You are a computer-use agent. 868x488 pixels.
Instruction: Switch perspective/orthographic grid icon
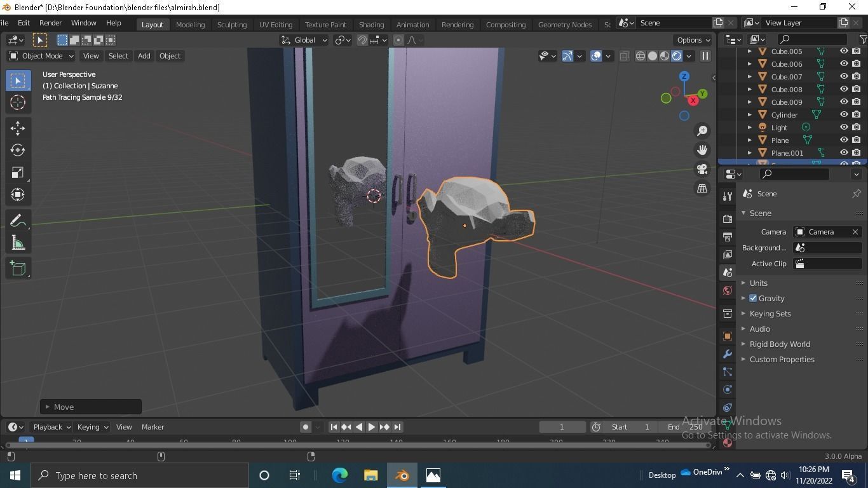pyautogui.click(x=702, y=188)
